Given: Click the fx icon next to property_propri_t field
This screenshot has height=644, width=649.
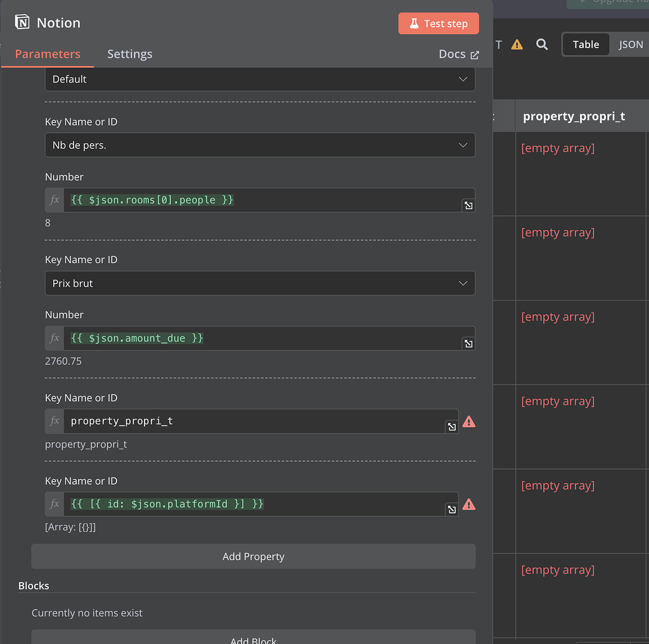Looking at the screenshot, I should click(54, 421).
